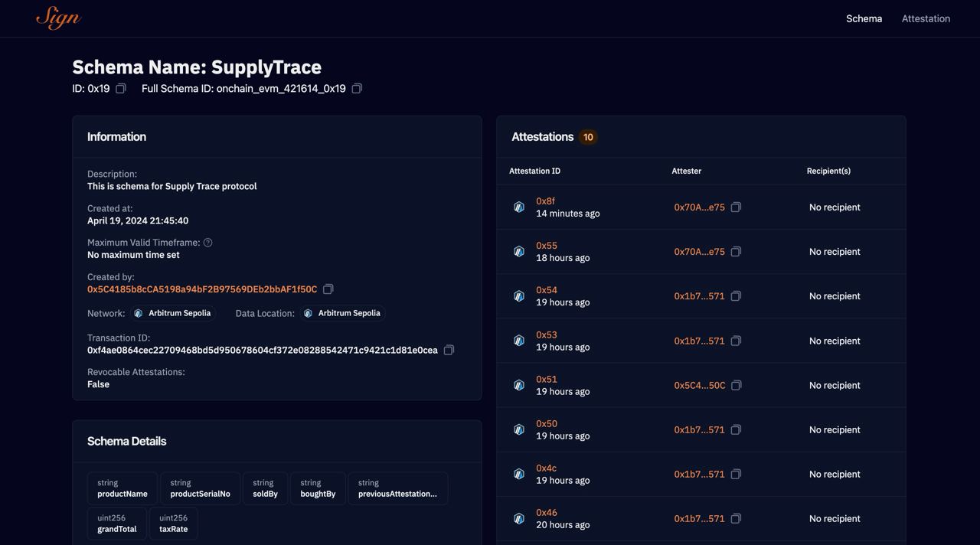Viewport: 980px width, 545px height.
Task: Select Schema in the navigation bar
Action: [864, 18]
